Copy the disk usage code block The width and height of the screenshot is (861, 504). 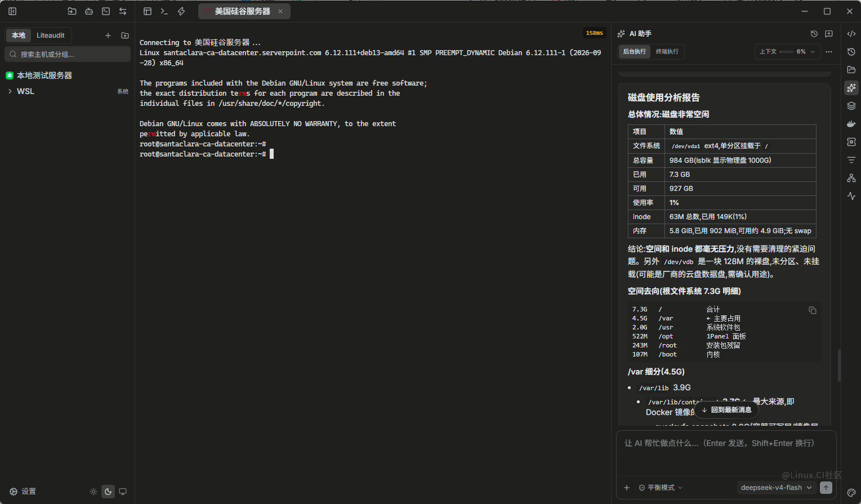tap(813, 310)
